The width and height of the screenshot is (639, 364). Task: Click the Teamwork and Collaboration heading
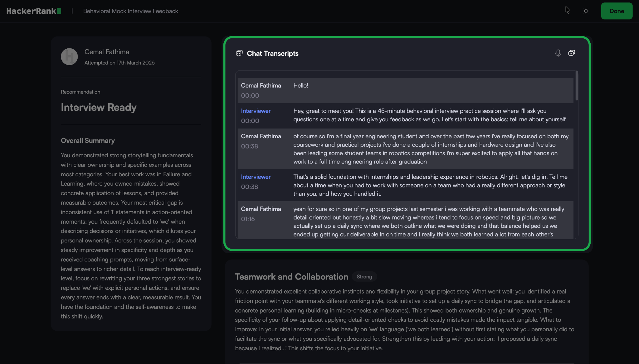click(x=291, y=277)
